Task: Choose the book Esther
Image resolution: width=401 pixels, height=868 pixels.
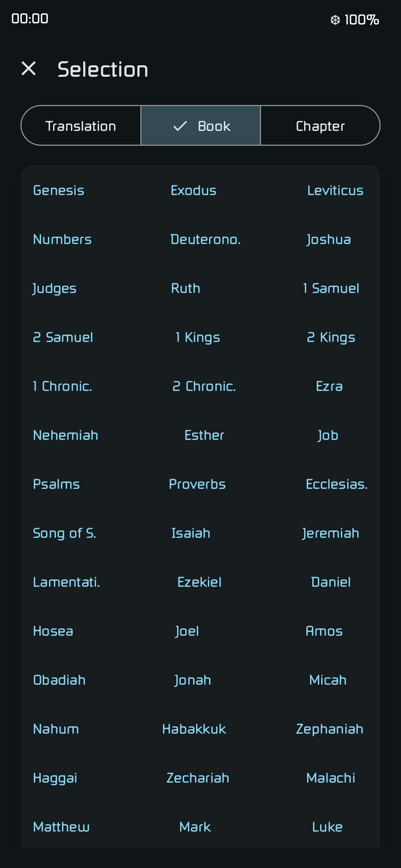Action: point(204,435)
